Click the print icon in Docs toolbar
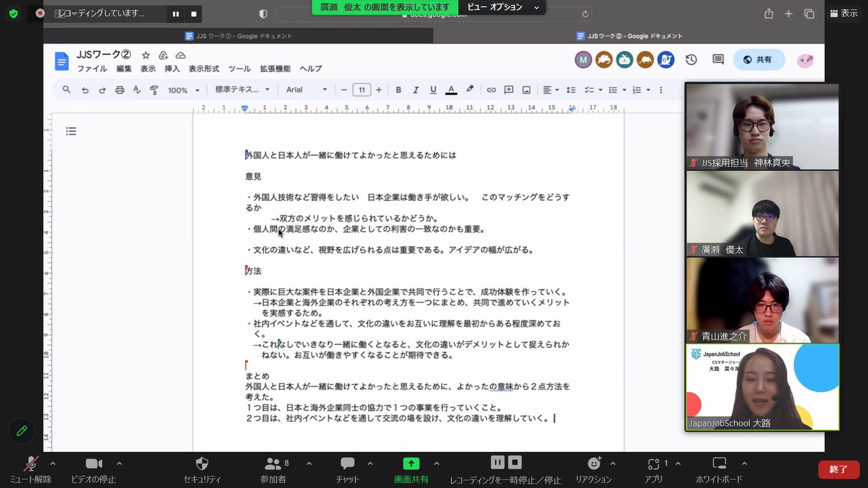Image resolution: width=868 pixels, height=488 pixels. pos(119,90)
